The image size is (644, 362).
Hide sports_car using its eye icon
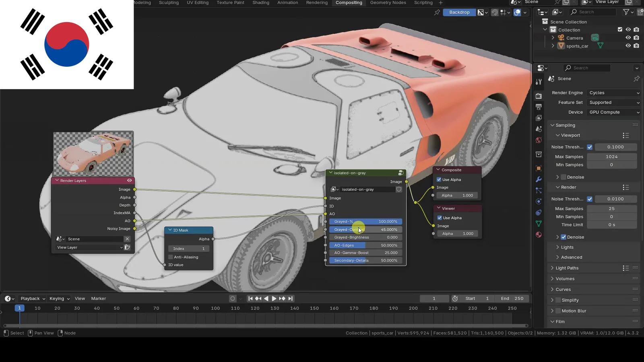click(628, 46)
